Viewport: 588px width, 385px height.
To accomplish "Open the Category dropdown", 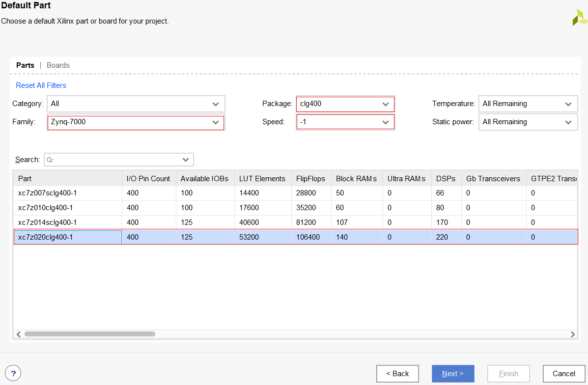I will pyautogui.click(x=136, y=104).
